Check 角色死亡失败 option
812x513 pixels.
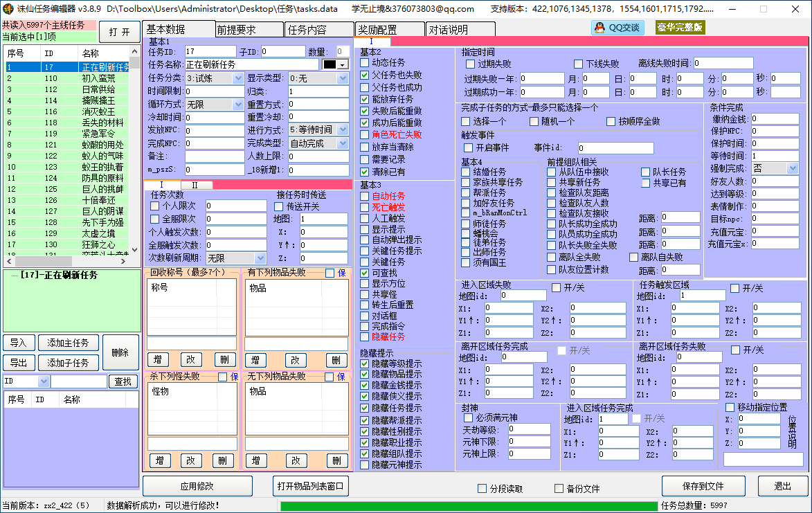[365, 134]
